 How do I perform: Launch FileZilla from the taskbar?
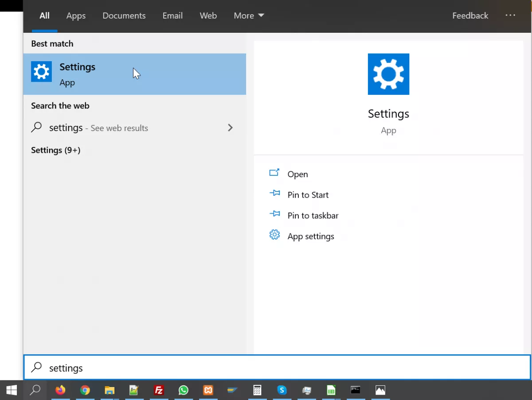(x=159, y=390)
